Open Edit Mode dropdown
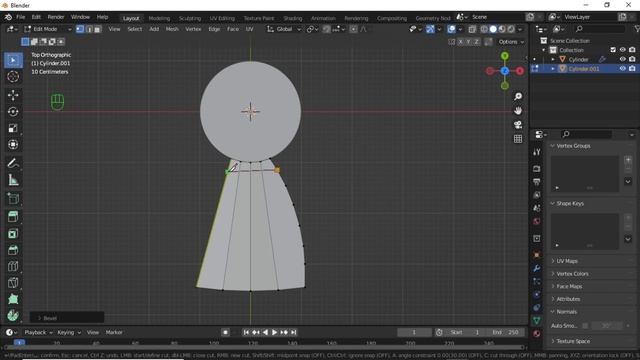This screenshot has height=360, width=640. 48,29
